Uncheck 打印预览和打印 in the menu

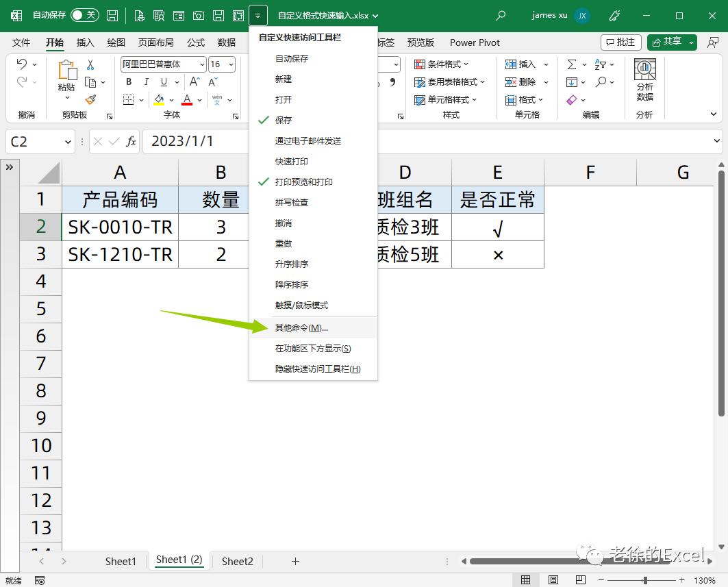pyautogui.click(x=303, y=182)
